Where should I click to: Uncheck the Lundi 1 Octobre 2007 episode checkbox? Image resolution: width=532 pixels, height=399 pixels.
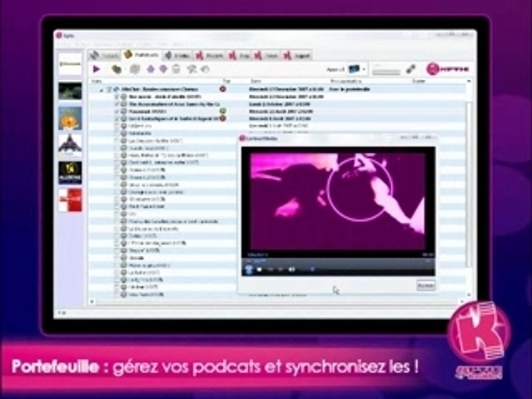(x=117, y=104)
